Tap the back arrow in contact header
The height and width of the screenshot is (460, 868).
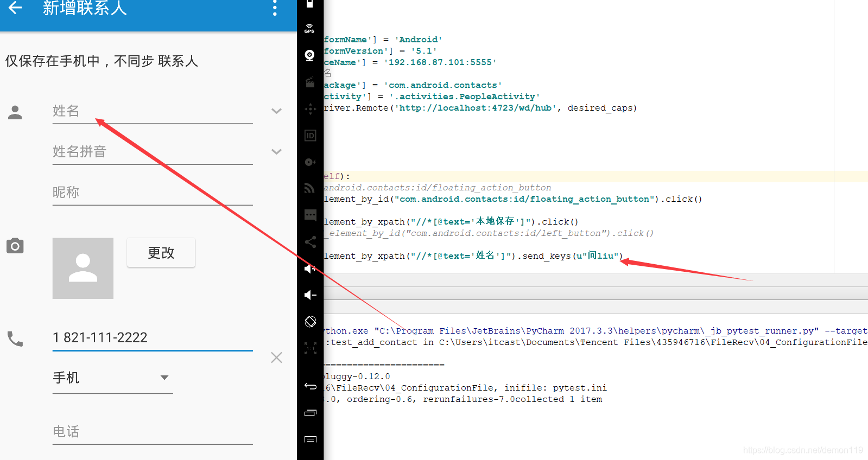[15, 8]
